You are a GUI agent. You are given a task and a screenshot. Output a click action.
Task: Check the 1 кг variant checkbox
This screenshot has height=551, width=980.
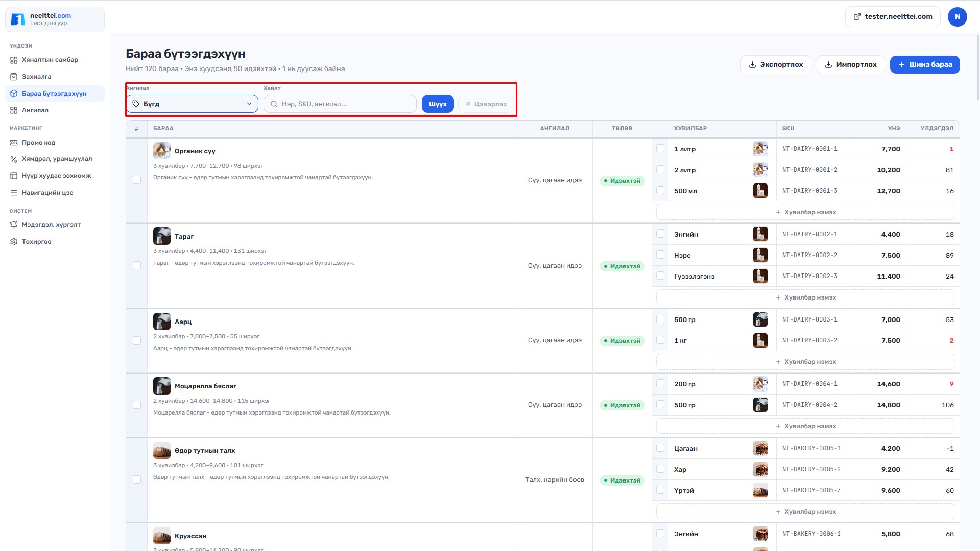coord(660,340)
